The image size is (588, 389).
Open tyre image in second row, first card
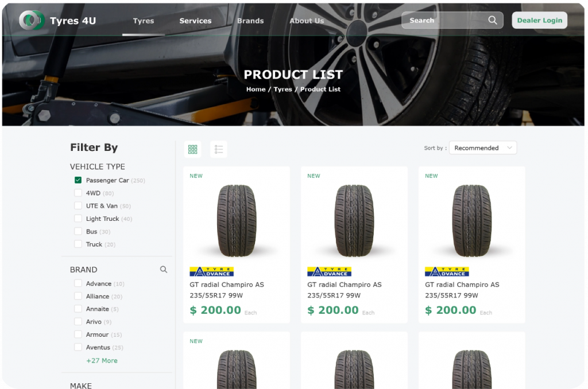237,369
